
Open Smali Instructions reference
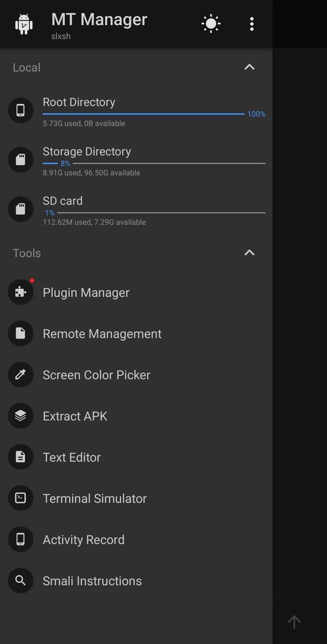coord(92,580)
